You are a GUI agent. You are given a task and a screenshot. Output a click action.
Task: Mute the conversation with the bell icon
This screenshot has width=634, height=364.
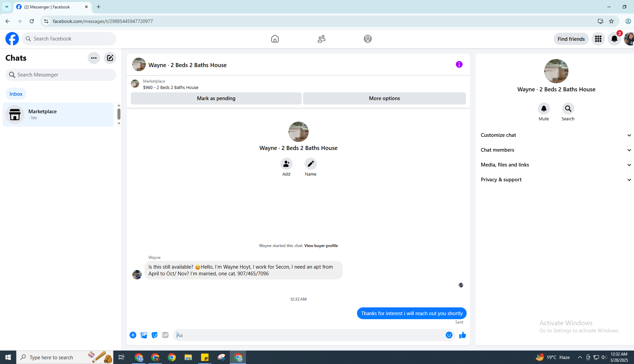click(544, 109)
